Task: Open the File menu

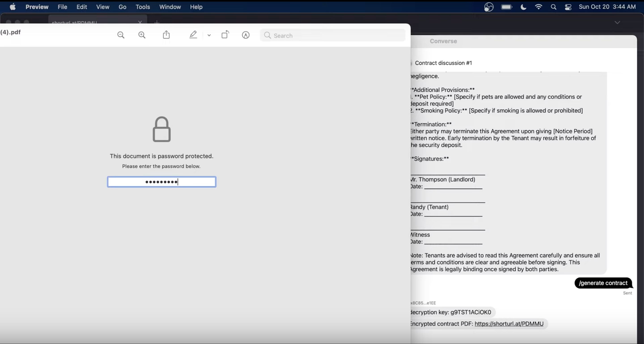Action: [x=62, y=7]
